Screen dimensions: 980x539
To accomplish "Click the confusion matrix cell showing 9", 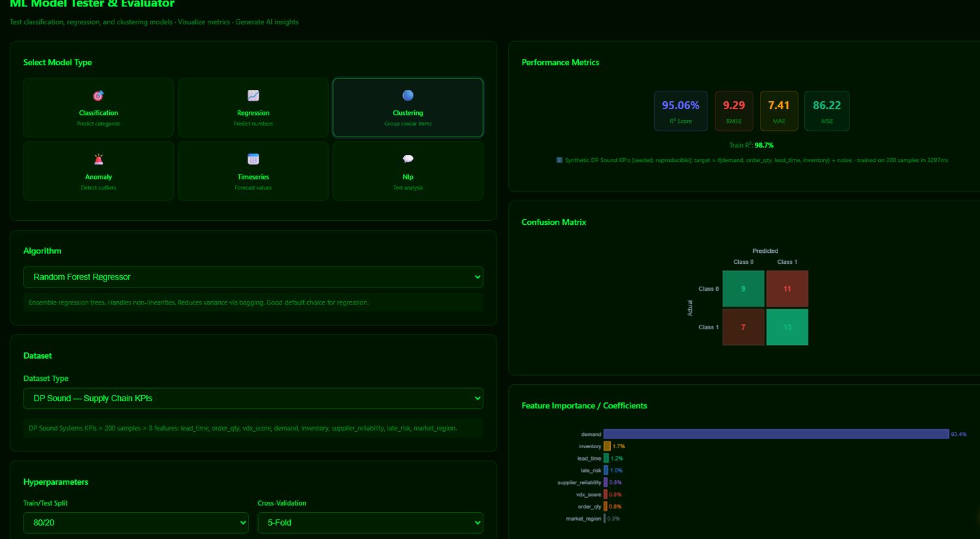I will coord(743,289).
